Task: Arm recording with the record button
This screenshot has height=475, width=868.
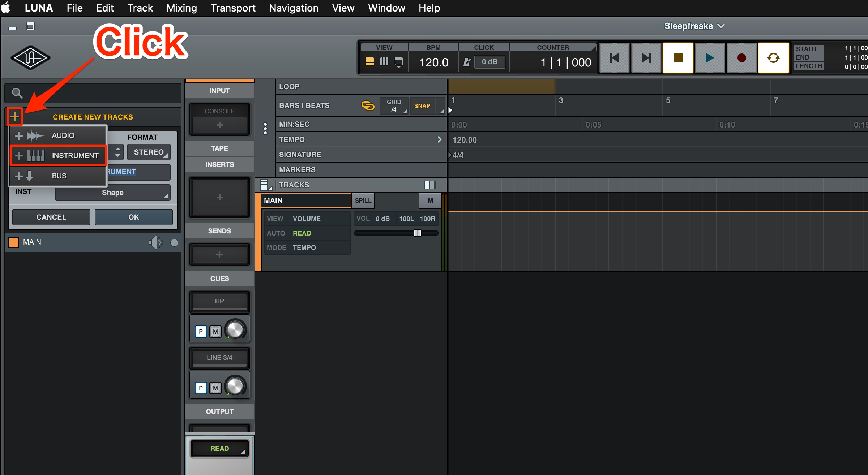Action: coord(741,58)
